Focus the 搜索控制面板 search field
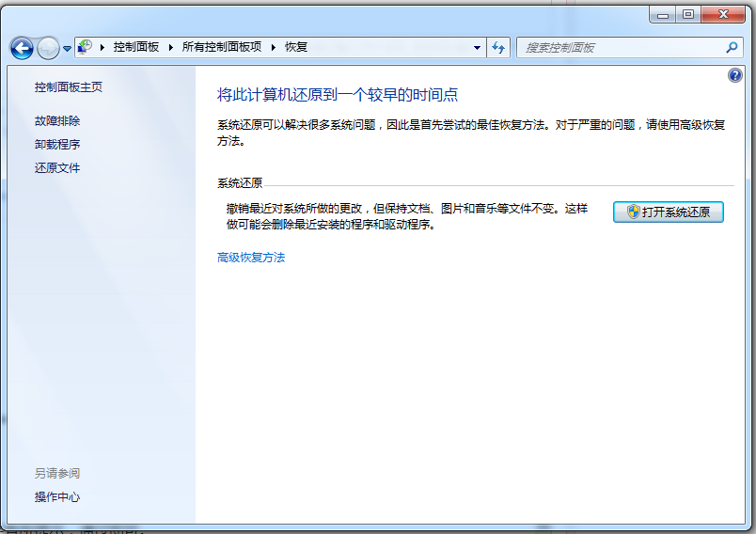 tap(621, 47)
